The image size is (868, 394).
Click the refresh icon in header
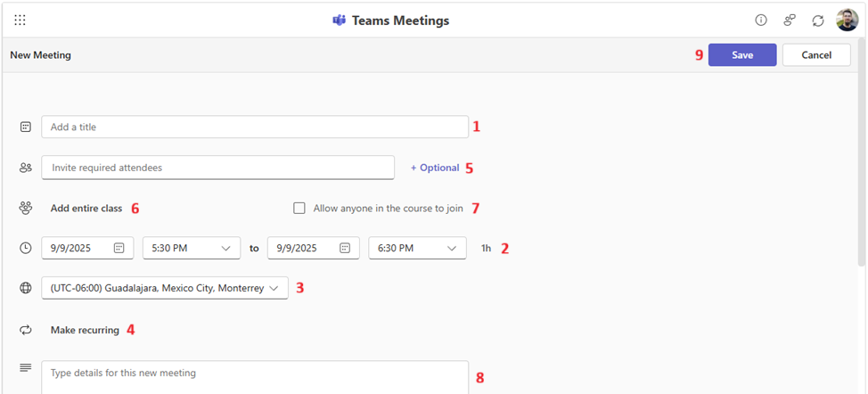818,20
